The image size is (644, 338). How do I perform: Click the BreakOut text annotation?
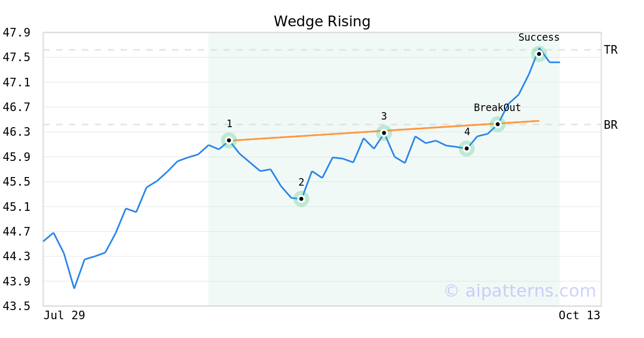(497, 108)
